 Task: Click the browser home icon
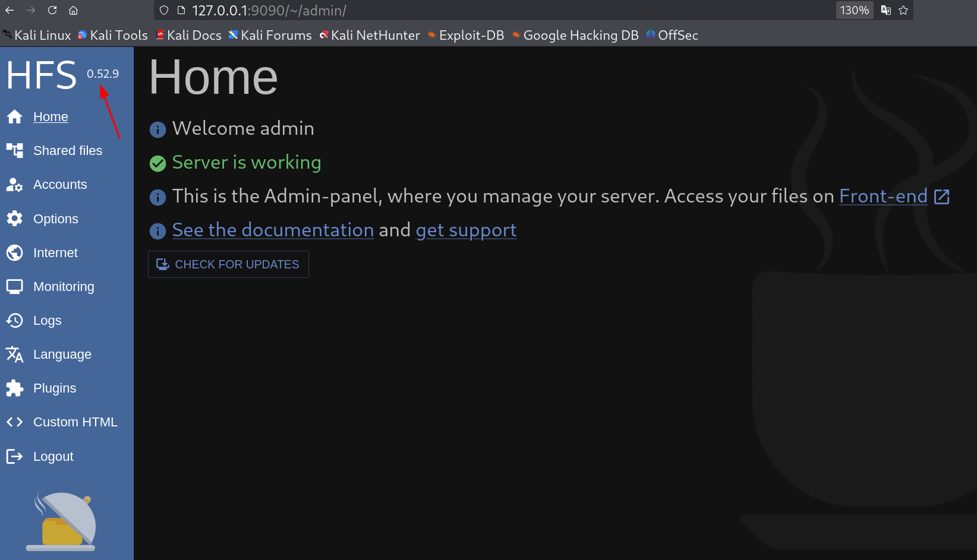pyautogui.click(x=73, y=10)
